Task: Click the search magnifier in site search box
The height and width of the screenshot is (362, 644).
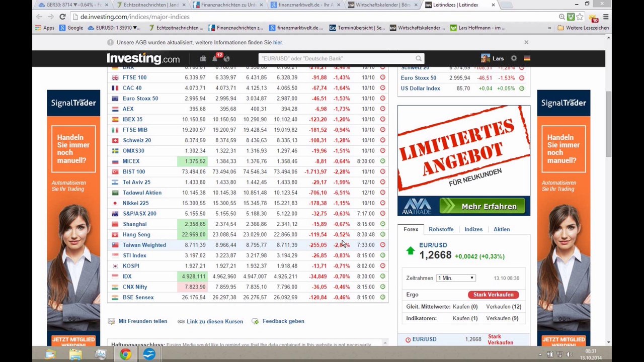Action: pos(418,58)
